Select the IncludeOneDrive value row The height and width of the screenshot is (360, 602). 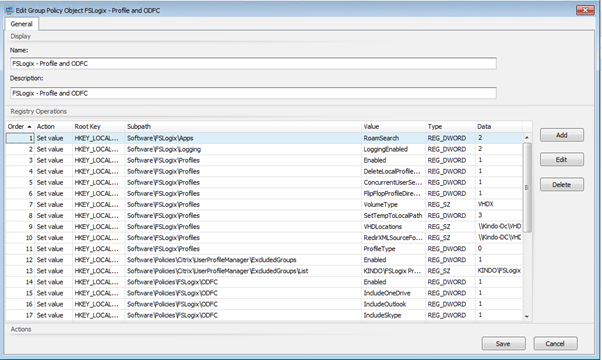264,293
